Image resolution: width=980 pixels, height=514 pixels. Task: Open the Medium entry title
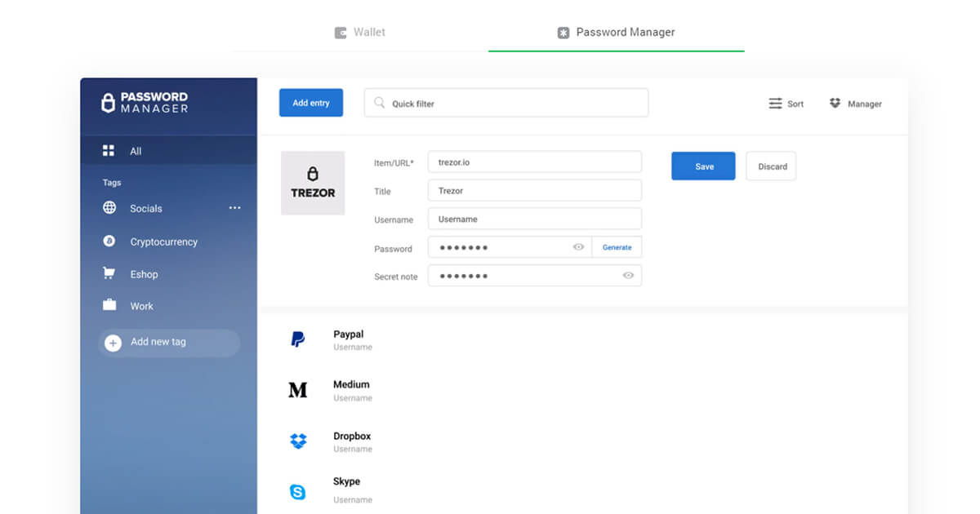tap(351, 384)
